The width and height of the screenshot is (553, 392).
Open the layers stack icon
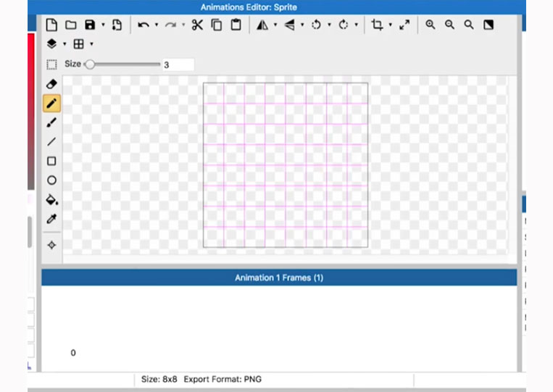click(51, 43)
